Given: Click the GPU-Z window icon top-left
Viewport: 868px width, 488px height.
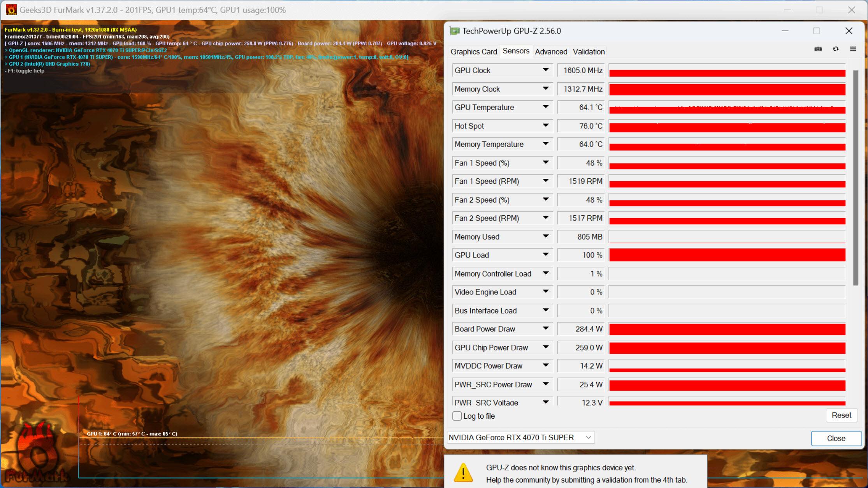Looking at the screenshot, I should click(x=454, y=31).
